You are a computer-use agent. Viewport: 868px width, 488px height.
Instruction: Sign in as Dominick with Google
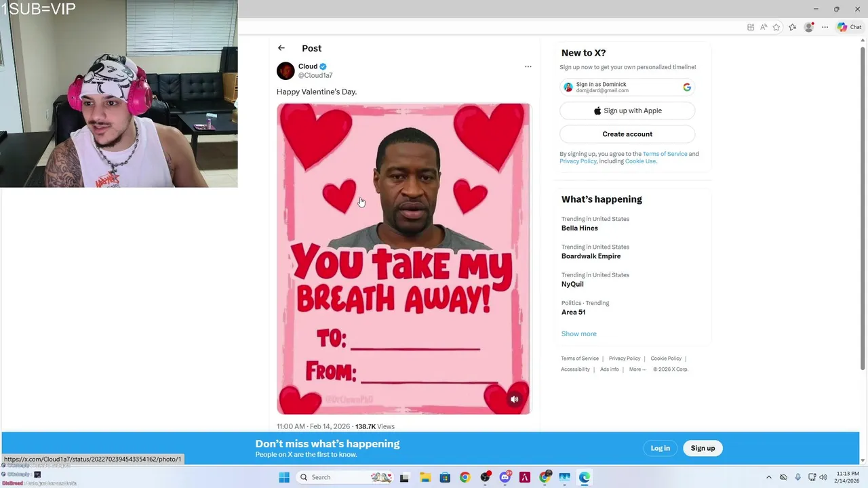tap(627, 87)
